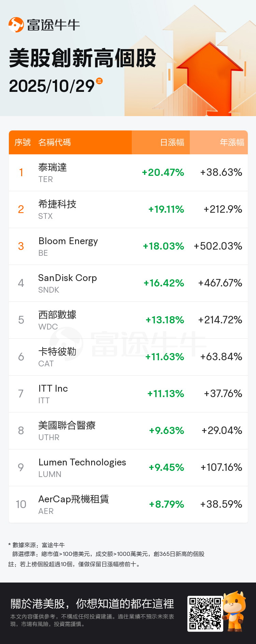The image size is (256, 644).
Task: Click the Futu bull logo icon
Action: click(x=16, y=25)
